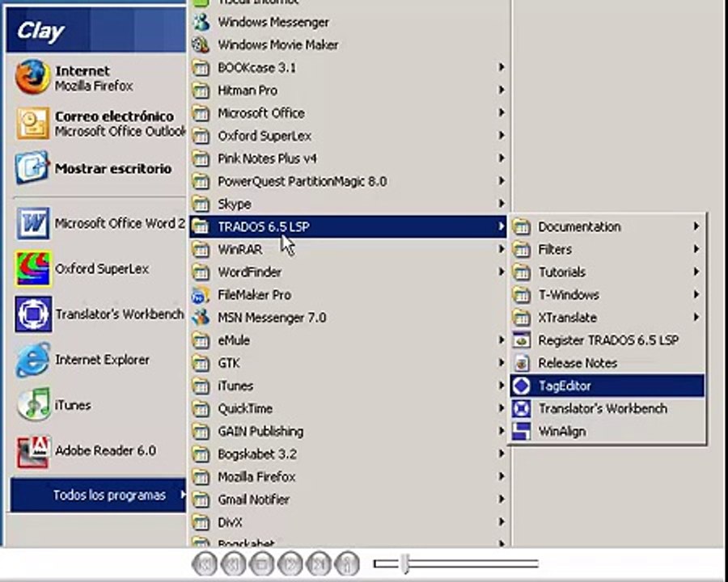
Task: Open the Gmail Notifier group
Action: pos(348,500)
